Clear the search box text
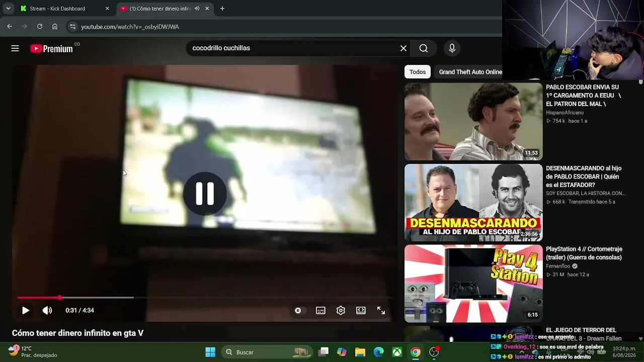 [x=404, y=48]
